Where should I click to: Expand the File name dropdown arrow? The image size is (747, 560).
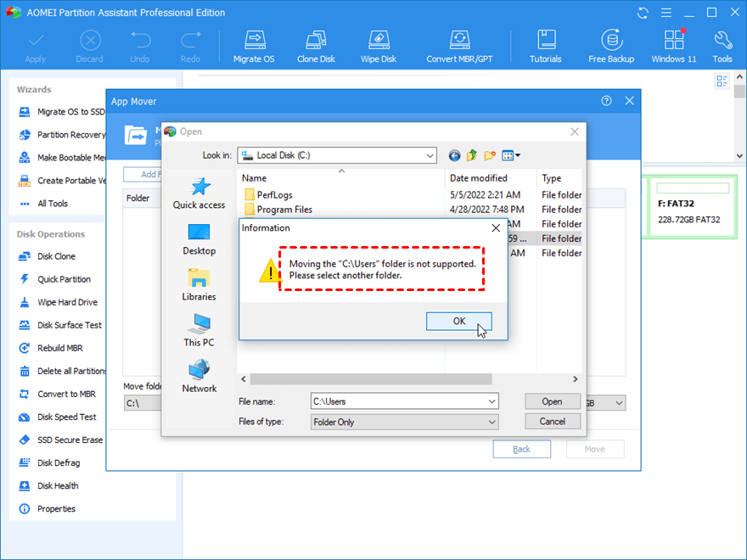point(492,402)
